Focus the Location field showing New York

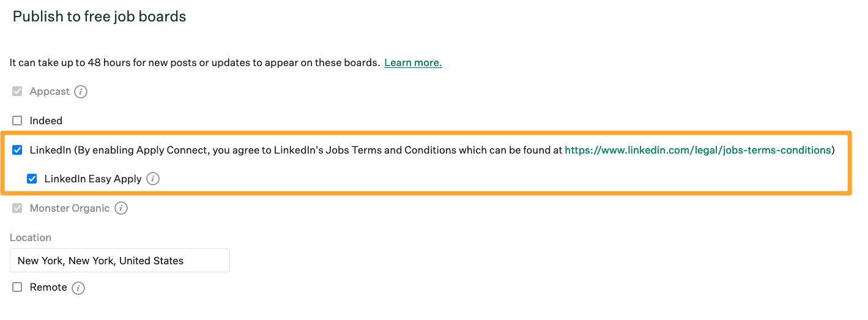[x=120, y=261]
